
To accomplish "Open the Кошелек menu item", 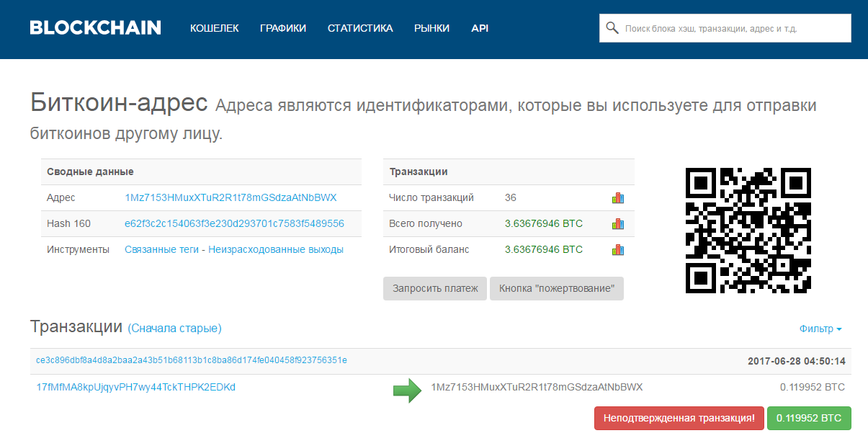I will 214,28.
